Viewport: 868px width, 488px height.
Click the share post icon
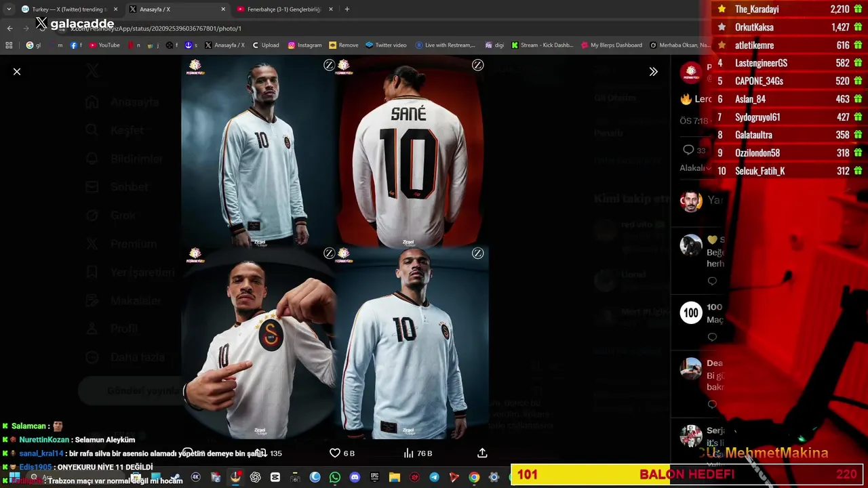482,453
